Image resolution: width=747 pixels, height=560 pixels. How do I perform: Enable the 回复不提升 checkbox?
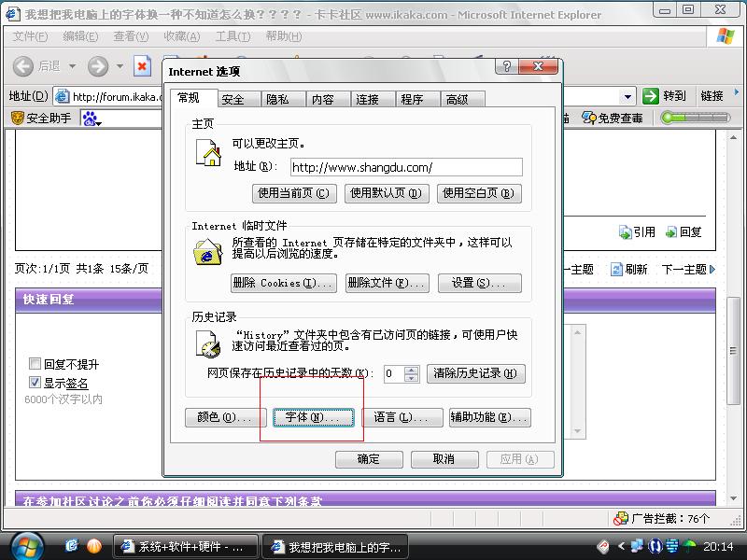35,364
